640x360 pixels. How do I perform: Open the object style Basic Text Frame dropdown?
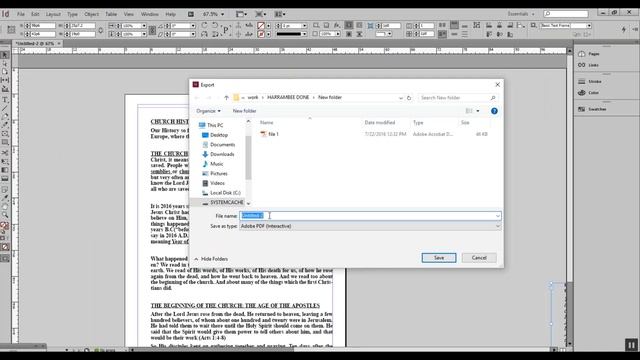(x=589, y=26)
